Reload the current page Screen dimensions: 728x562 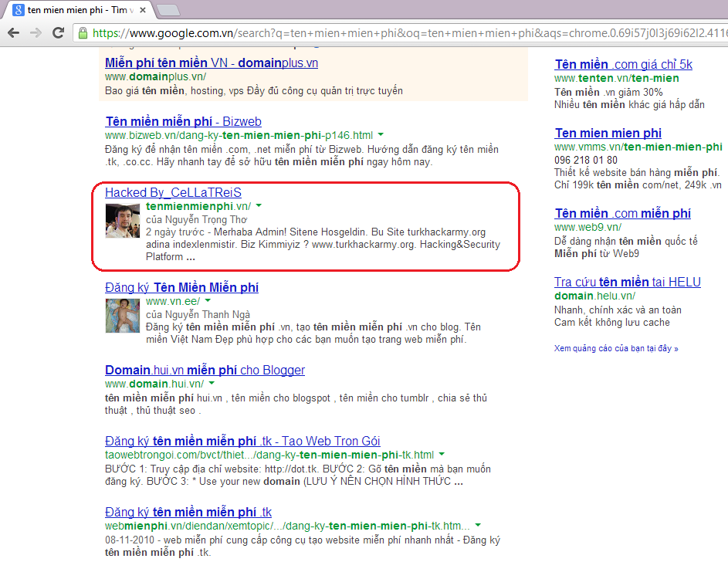click(58, 33)
